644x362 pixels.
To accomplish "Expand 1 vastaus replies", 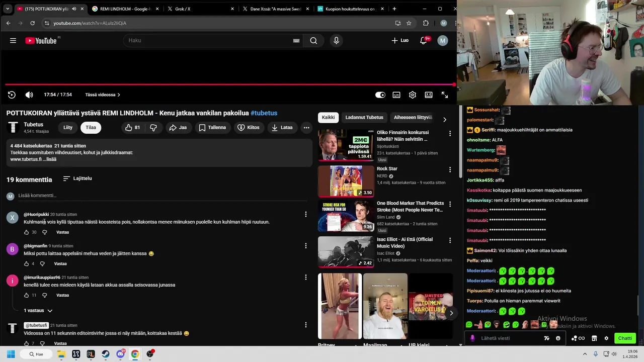I will (x=38, y=311).
